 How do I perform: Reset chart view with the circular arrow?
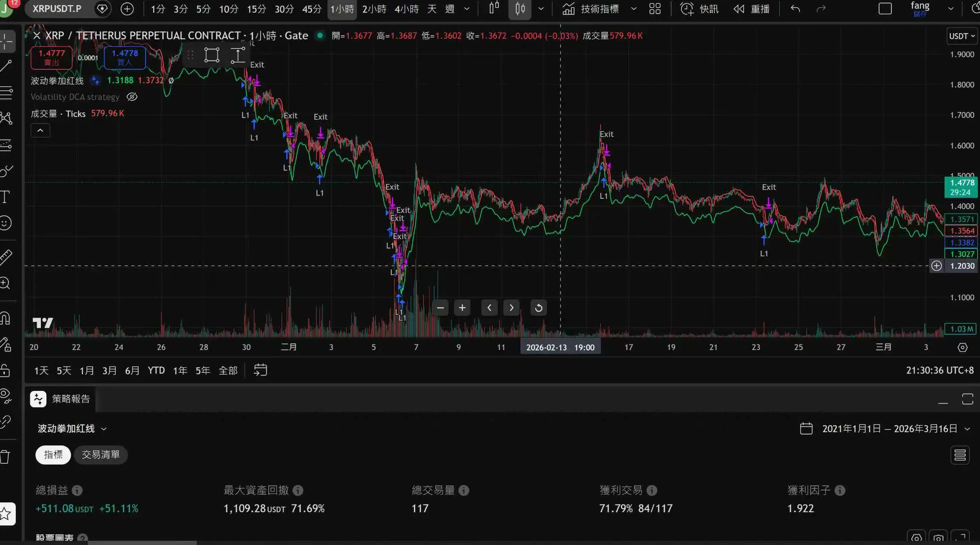[538, 308]
